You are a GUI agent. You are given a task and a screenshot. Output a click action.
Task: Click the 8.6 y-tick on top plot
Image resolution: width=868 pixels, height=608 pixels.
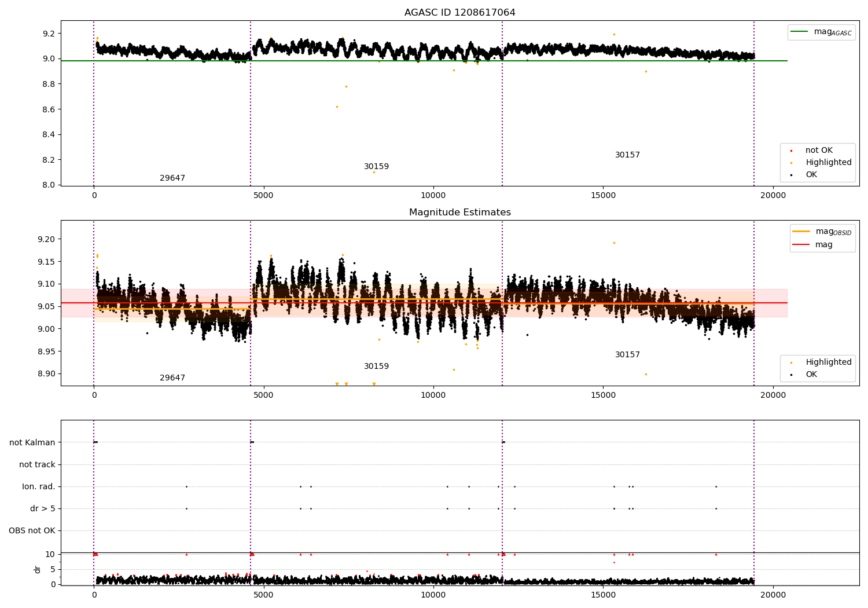coord(49,109)
